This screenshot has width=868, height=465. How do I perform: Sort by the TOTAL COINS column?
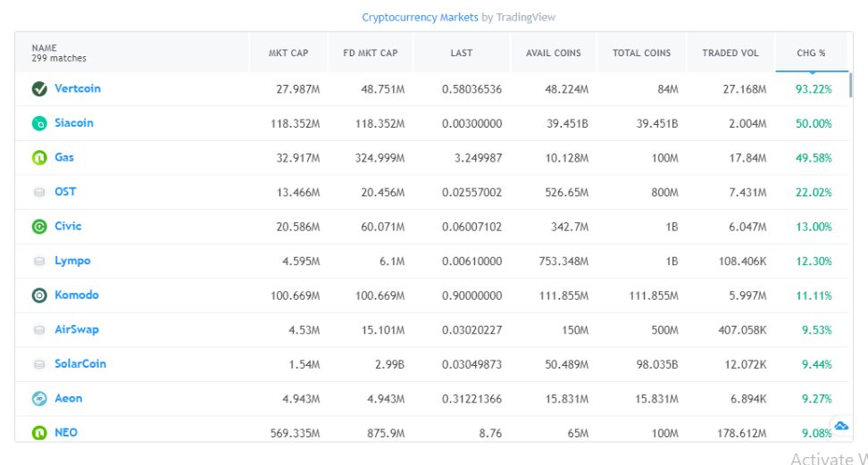641,53
